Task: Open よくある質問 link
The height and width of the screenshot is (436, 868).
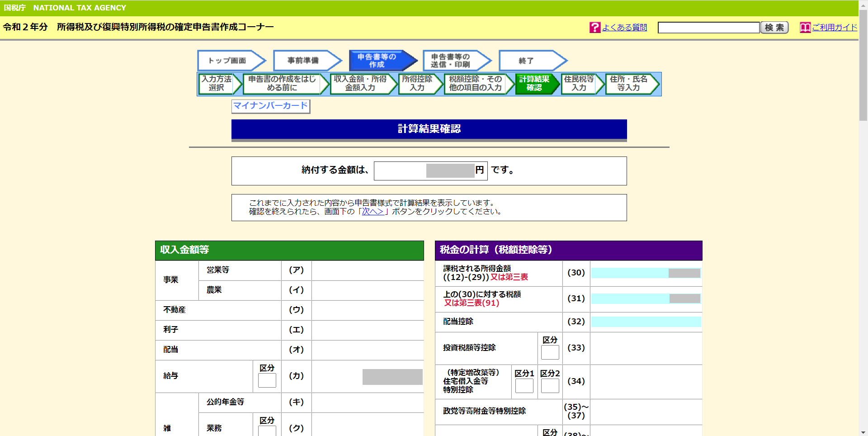Action: tap(624, 28)
